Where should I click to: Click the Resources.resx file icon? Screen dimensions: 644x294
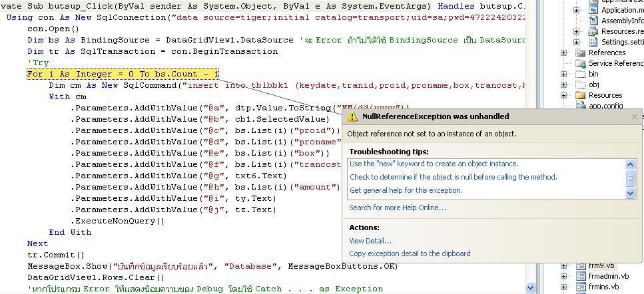click(x=593, y=31)
